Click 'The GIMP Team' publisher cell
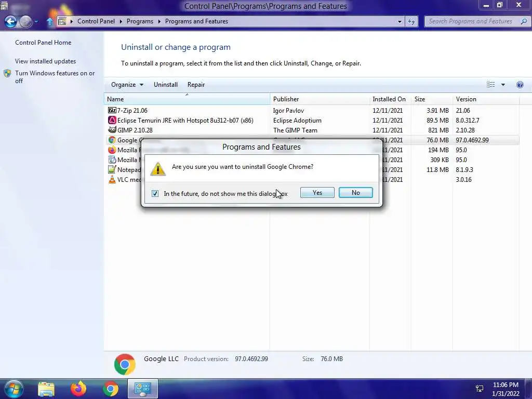This screenshot has width=532, height=399. (295, 130)
